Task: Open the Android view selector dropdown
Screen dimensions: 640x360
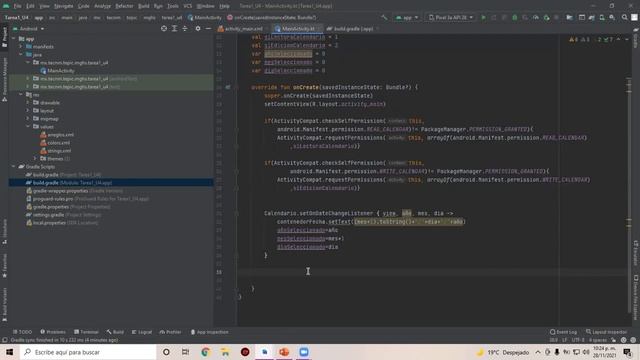Action: point(29,29)
